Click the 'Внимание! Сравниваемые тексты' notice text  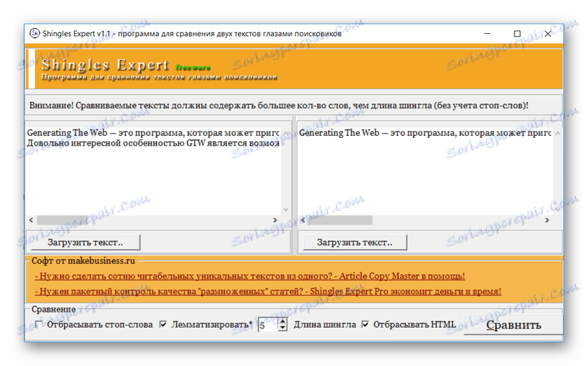[279, 105]
